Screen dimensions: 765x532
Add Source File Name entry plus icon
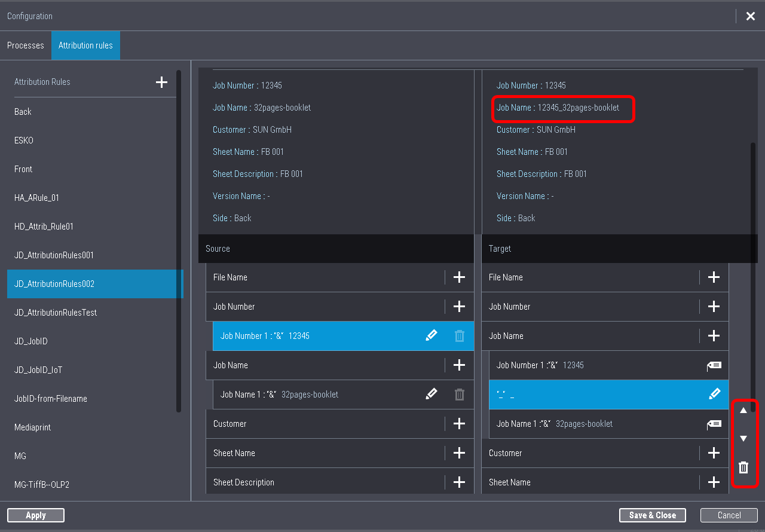click(459, 277)
